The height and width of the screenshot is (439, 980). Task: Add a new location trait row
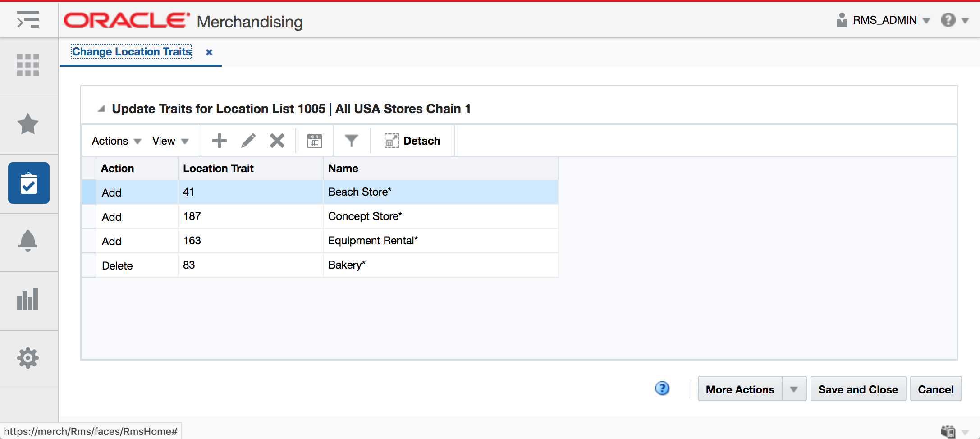point(219,141)
